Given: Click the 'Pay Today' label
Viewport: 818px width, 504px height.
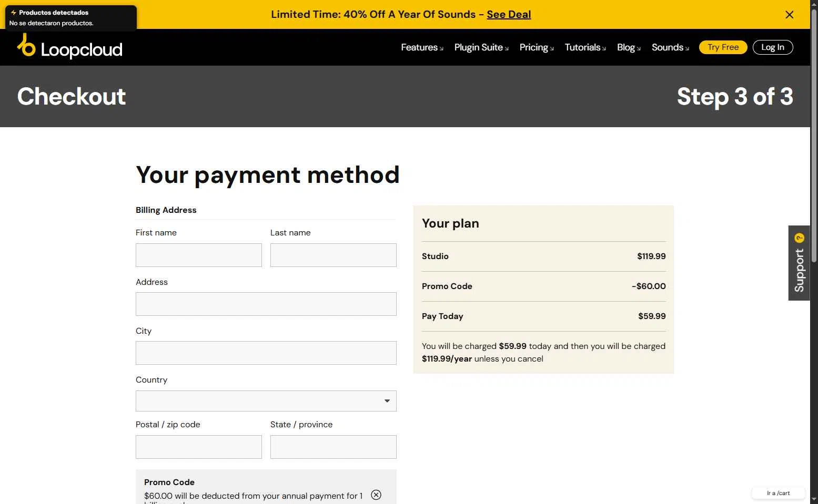Looking at the screenshot, I should point(442,316).
